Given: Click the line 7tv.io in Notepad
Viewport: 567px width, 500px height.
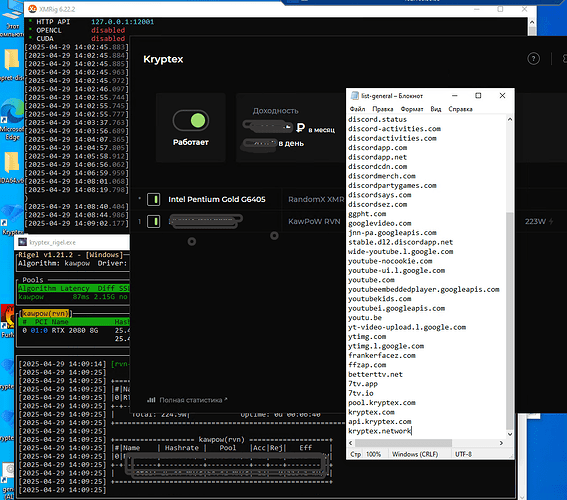Looking at the screenshot, I should [x=361, y=393].
